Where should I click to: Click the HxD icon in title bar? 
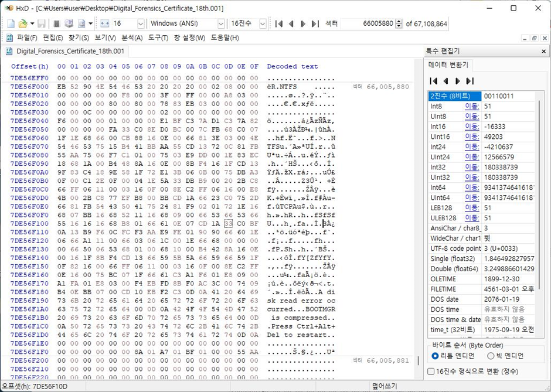pyautogui.click(x=8, y=8)
